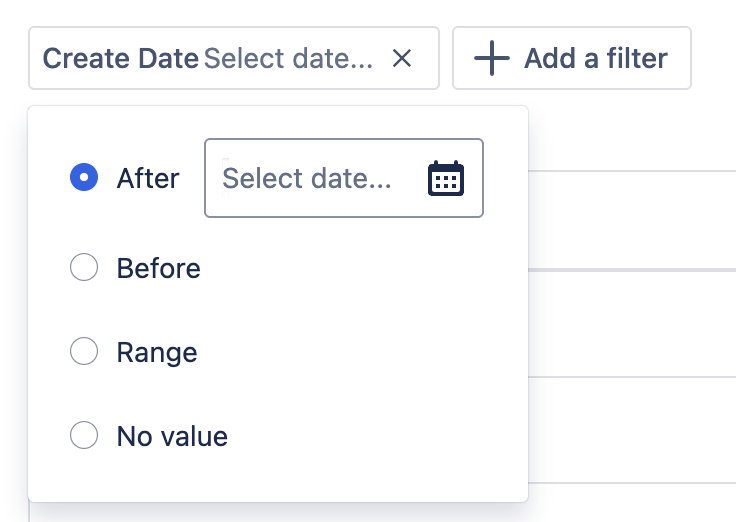This screenshot has height=522, width=736.
Task: Open the calendar picker icon
Action: coord(446,178)
